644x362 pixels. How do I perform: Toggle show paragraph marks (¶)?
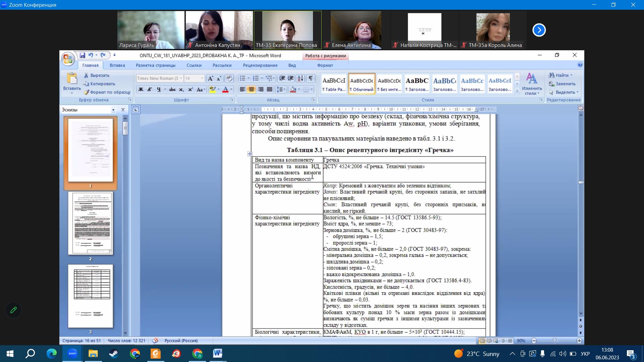click(311, 78)
